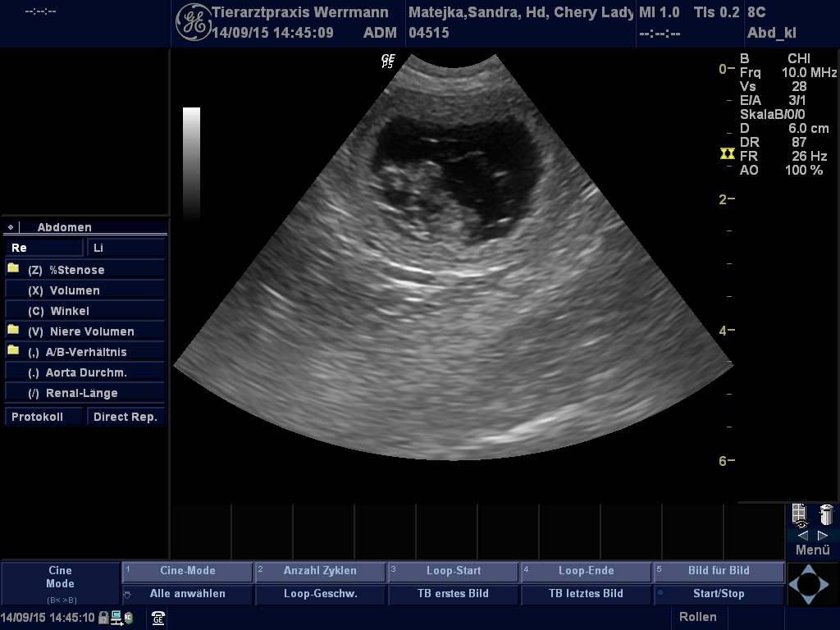Image resolution: width=840 pixels, height=630 pixels.
Task: Click the padlock icon in status bar
Action: 103,618
